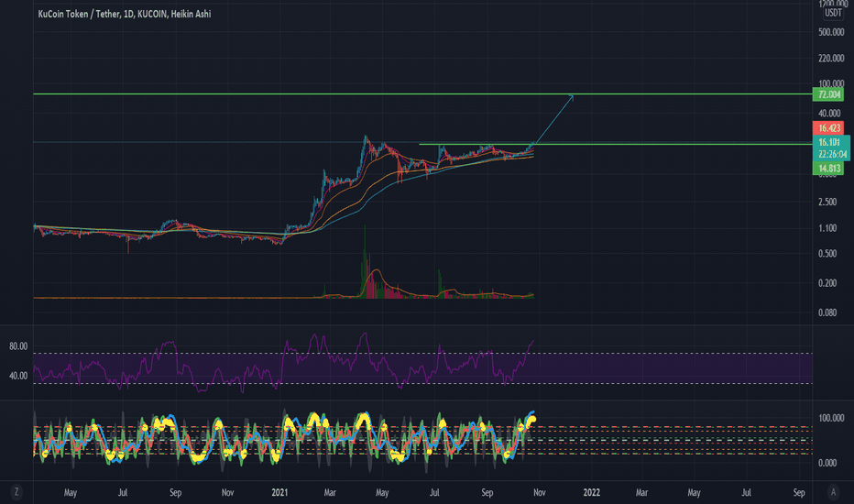This screenshot has height=504, width=854.
Task: Click the 40.00 RSI scale label
Action: 18,376
